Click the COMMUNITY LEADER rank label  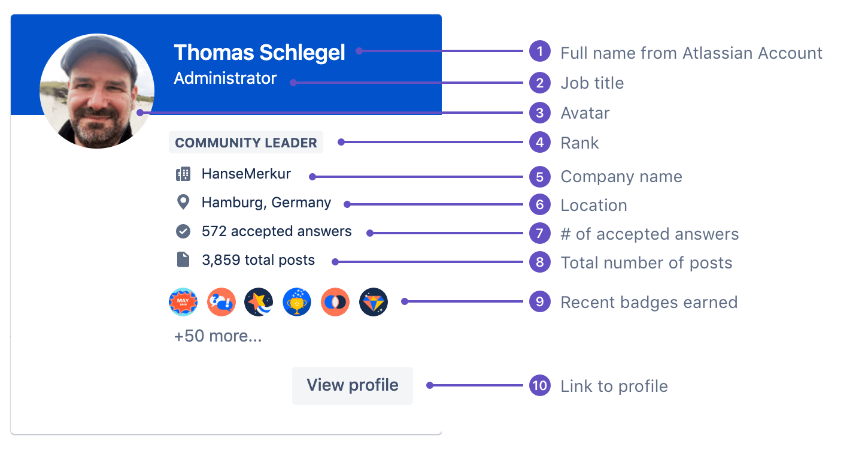246,143
